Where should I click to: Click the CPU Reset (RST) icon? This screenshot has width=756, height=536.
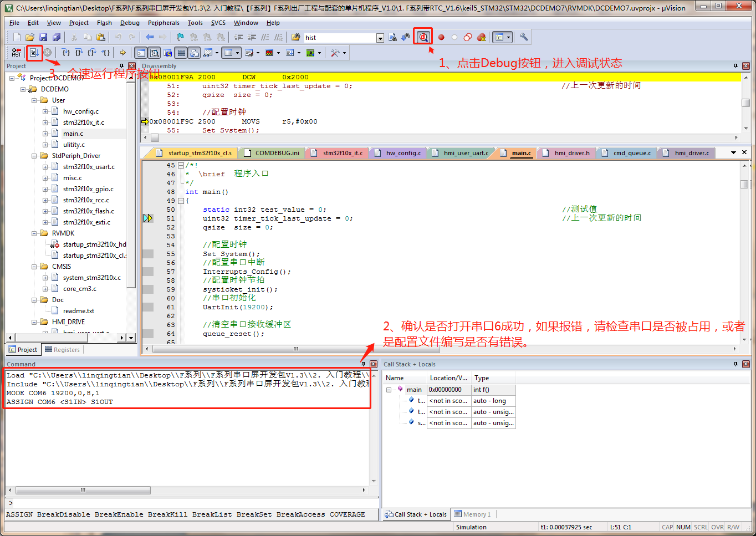point(16,53)
